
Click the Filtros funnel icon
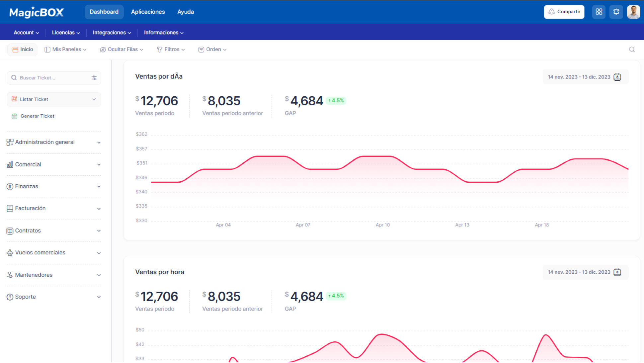click(x=159, y=49)
